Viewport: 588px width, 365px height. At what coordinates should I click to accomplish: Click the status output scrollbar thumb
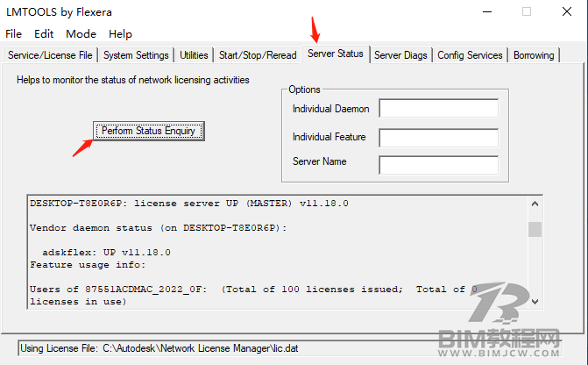(535, 229)
